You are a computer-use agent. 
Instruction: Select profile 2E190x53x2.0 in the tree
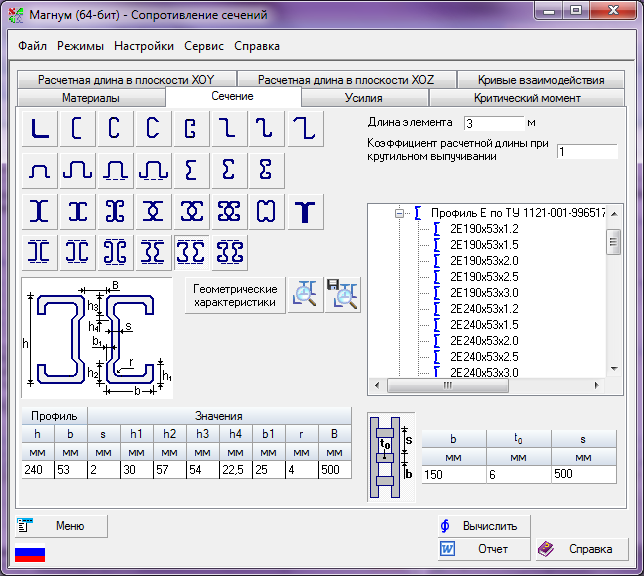(x=483, y=260)
